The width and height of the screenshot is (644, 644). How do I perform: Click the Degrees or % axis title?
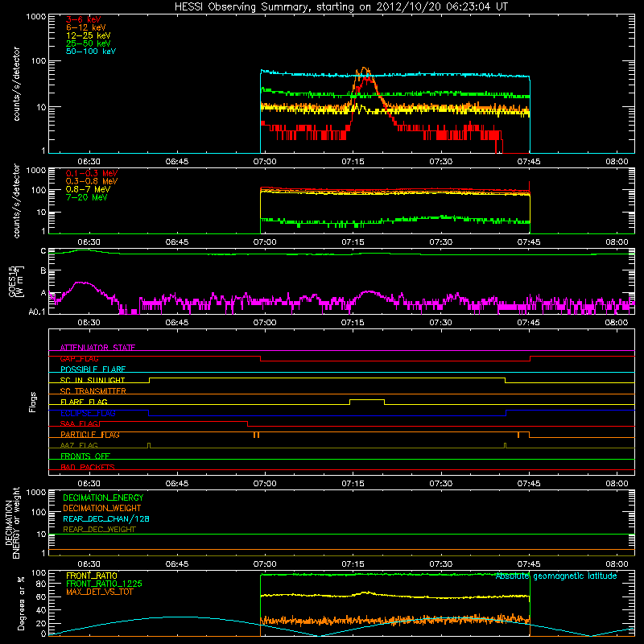pyautogui.click(x=21, y=603)
